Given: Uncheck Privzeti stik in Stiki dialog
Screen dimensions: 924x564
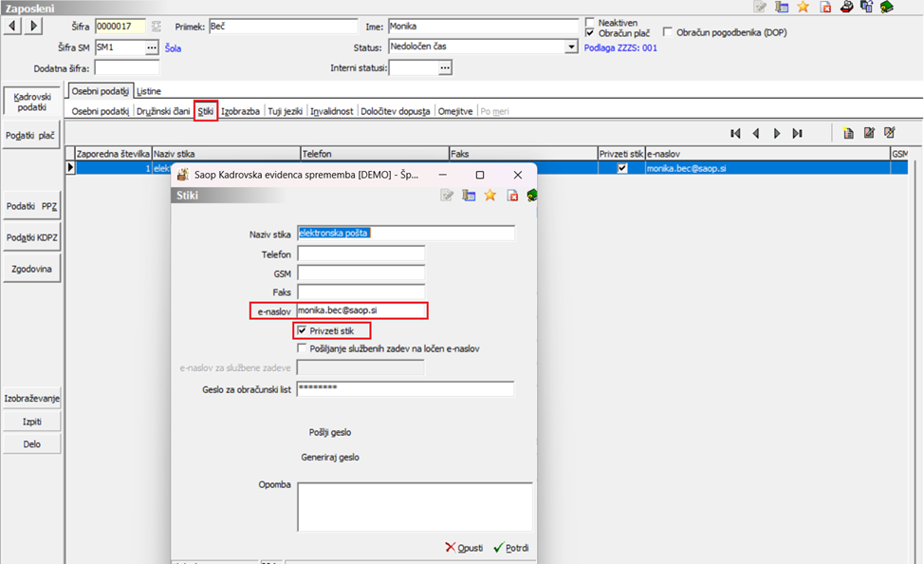Looking at the screenshot, I should coord(303,330).
